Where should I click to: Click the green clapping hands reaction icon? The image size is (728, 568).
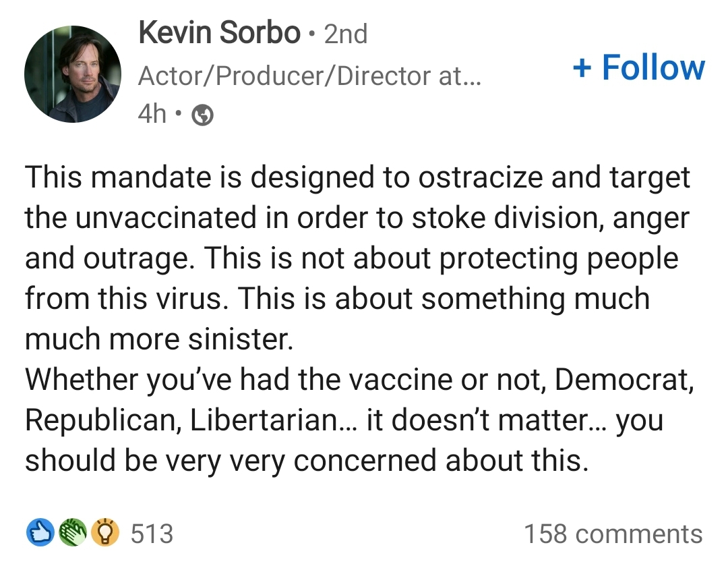coord(73,532)
